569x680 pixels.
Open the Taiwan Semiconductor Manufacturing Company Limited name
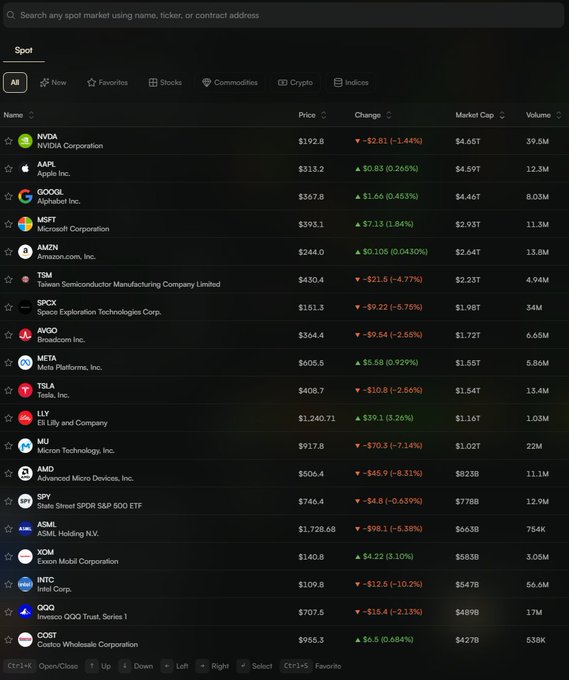point(129,284)
